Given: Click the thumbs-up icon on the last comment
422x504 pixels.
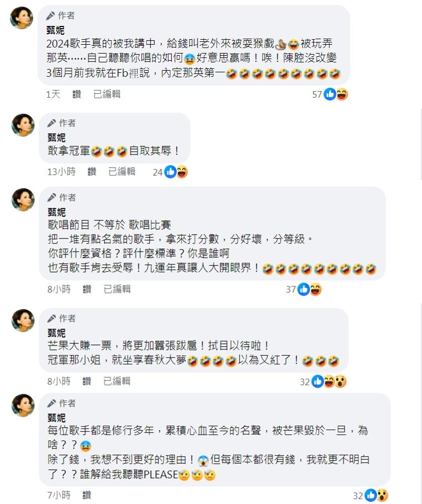Looking at the screenshot, I should 371,495.
